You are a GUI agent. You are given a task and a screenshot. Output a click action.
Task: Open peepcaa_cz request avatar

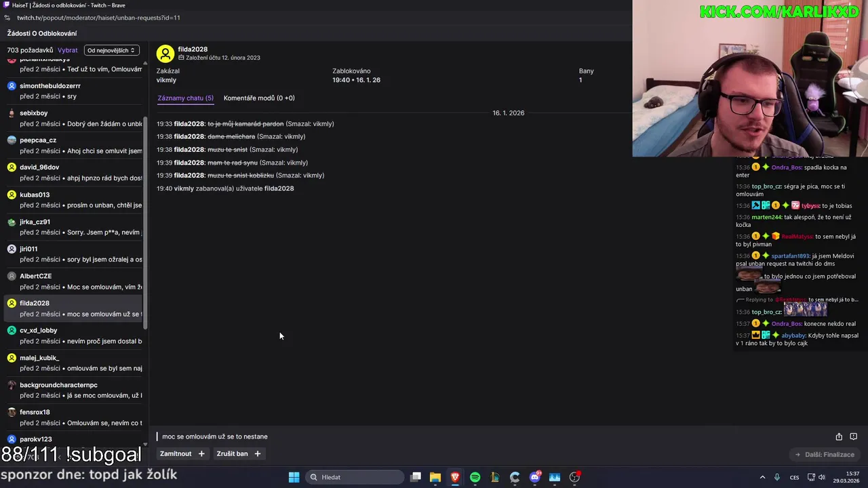click(12, 140)
